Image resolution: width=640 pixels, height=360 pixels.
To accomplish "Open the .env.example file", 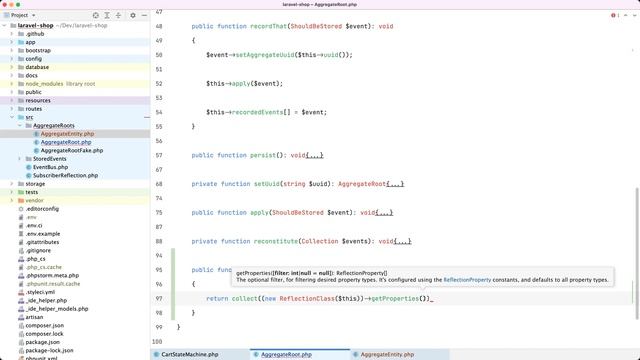I will [42, 234].
